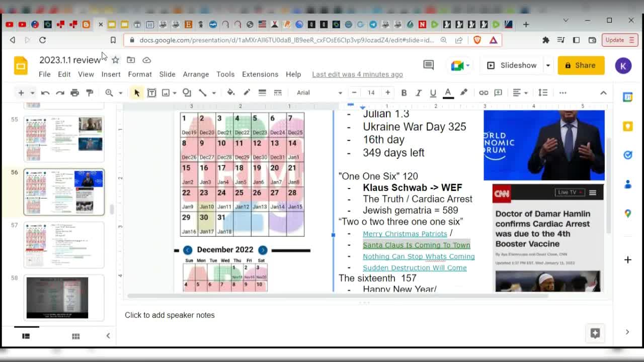Open the Slide menu
Image resolution: width=644 pixels, height=362 pixels.
167,74
